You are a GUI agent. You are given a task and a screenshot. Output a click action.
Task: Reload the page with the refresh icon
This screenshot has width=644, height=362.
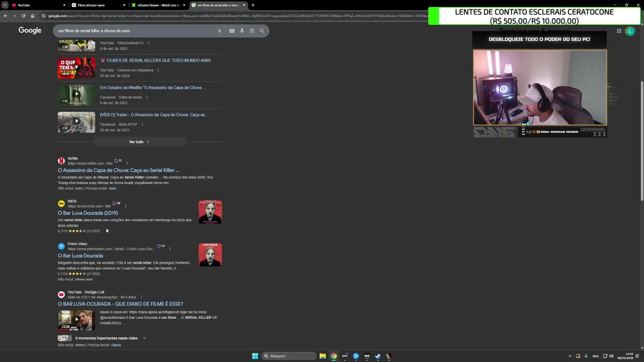pos(23,16)
